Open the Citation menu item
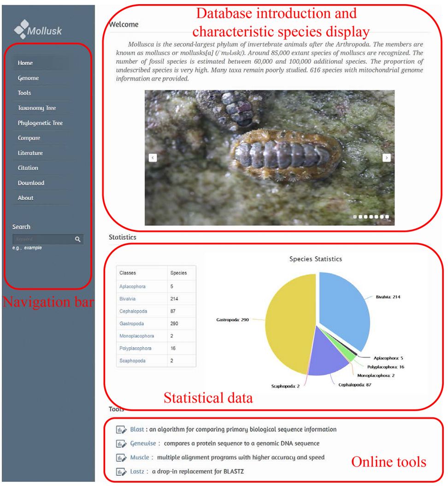448x486 pixels. tap(28, 168)
